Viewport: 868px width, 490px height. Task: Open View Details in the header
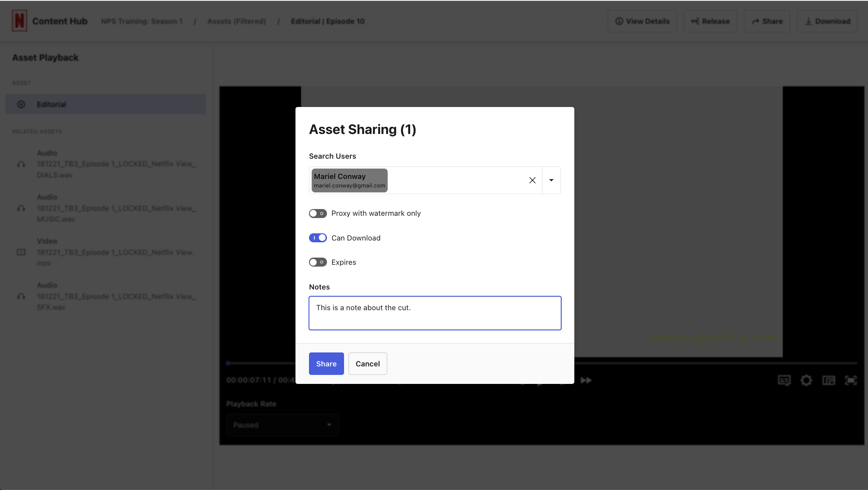642,21
